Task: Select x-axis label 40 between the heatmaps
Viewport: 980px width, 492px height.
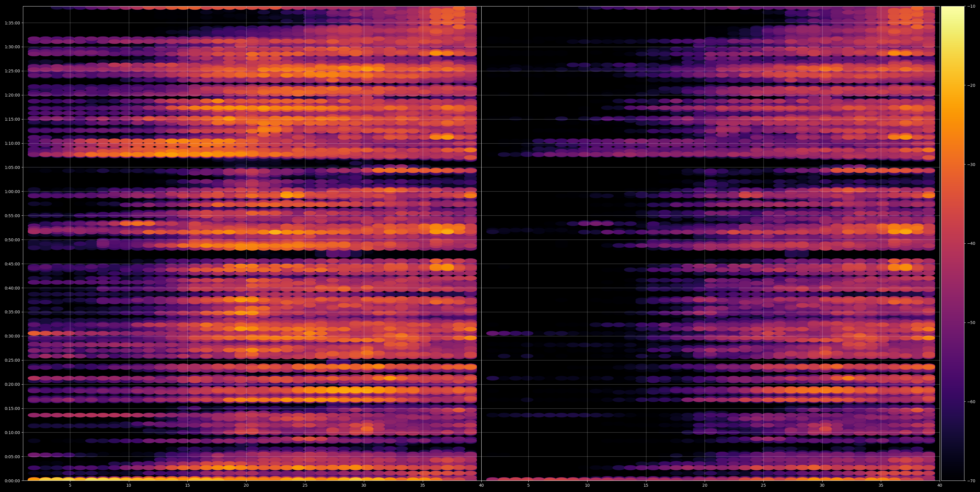Action: click(481, 486)
